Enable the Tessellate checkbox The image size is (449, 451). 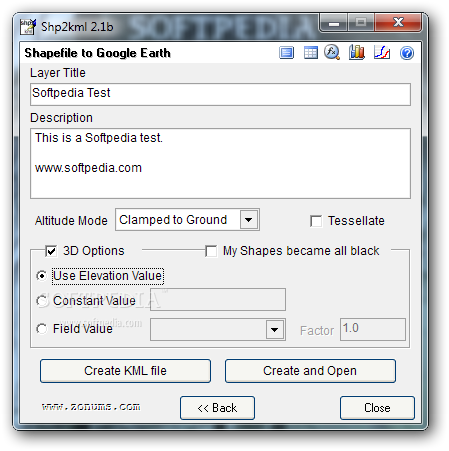(316, 221)
